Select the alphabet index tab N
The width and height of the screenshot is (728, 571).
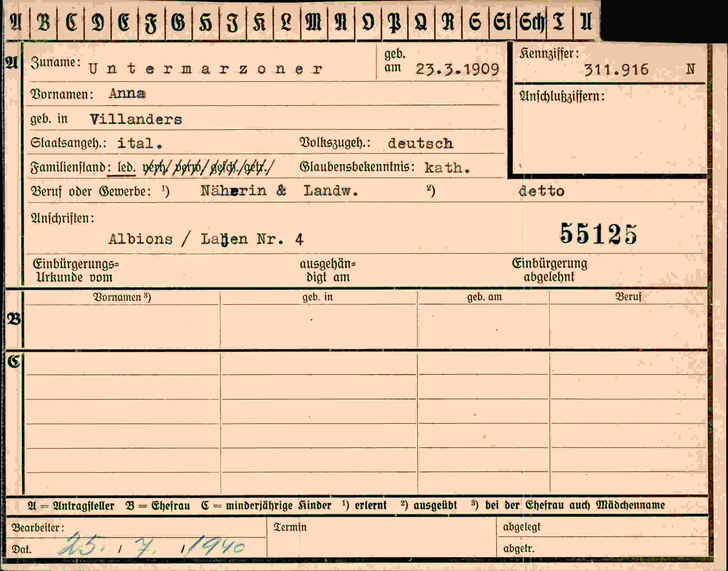tap(341, 22)
